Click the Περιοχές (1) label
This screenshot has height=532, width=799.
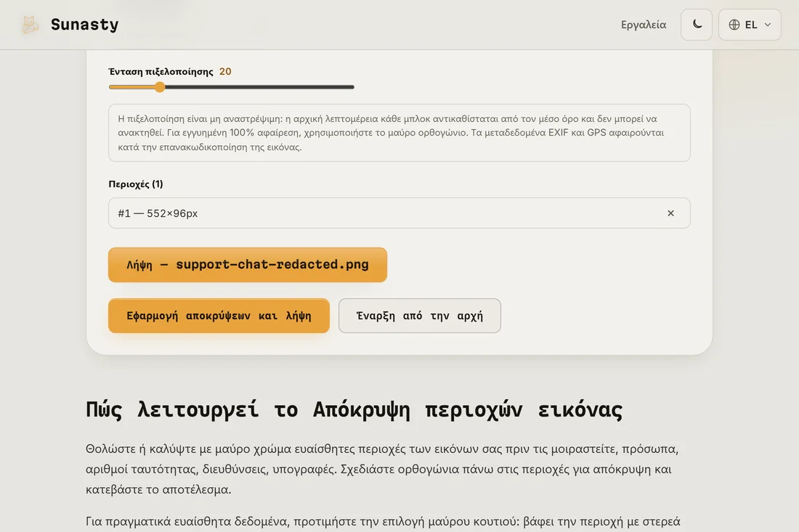(136, 184)
